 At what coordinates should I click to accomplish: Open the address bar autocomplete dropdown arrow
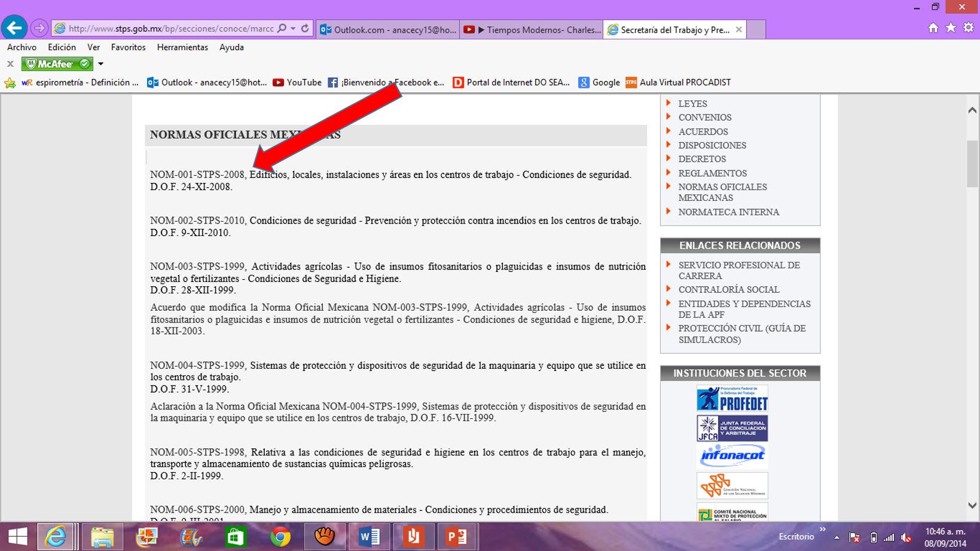[293, 29]
